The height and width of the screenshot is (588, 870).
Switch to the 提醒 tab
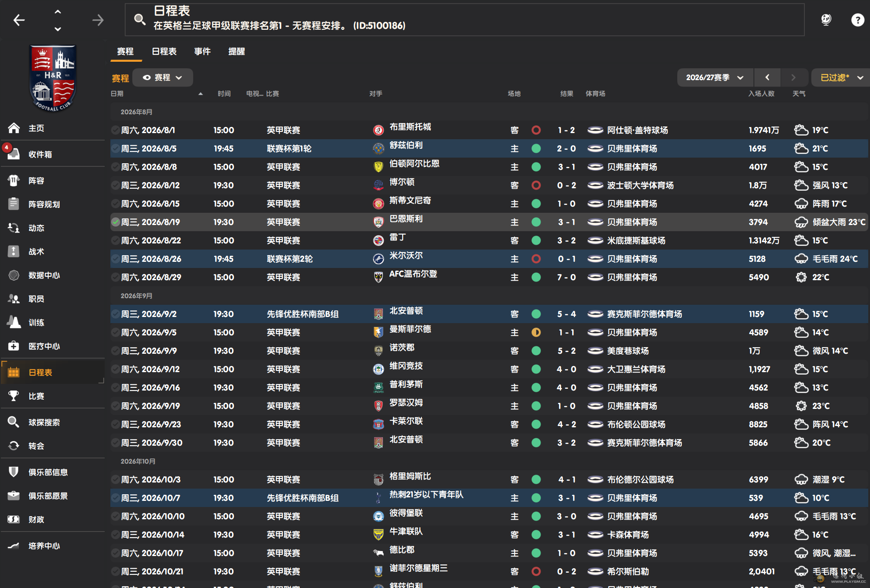[x=236, y=51]
